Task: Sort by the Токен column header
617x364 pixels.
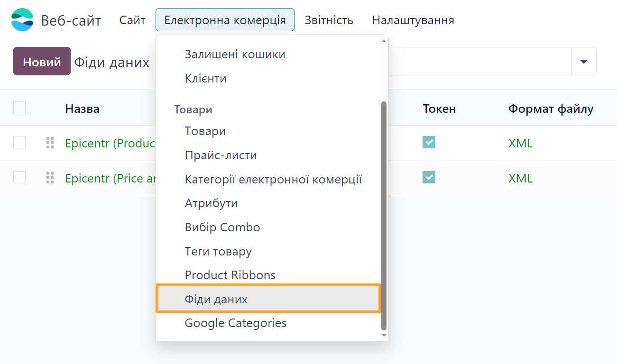Action: point(439,109)
